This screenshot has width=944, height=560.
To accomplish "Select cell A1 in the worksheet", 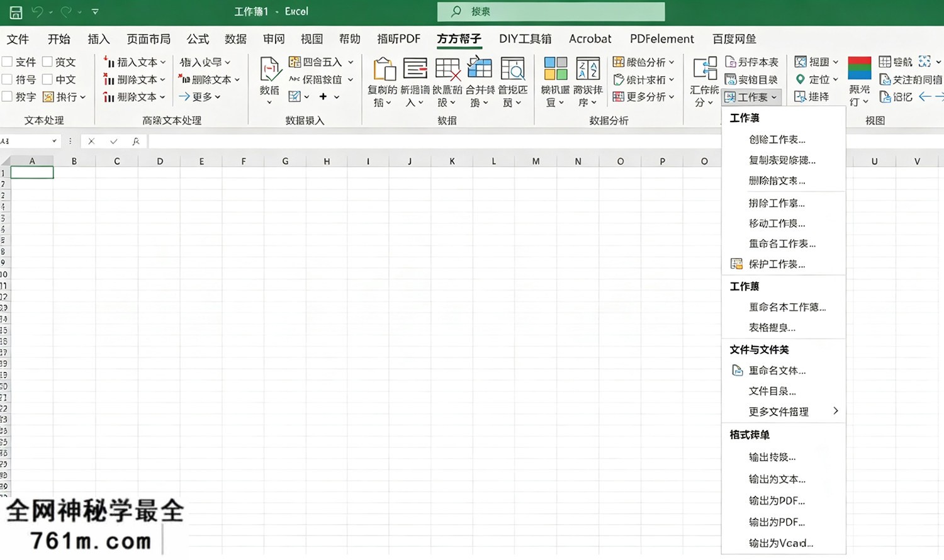I will (x=32, y=172).
